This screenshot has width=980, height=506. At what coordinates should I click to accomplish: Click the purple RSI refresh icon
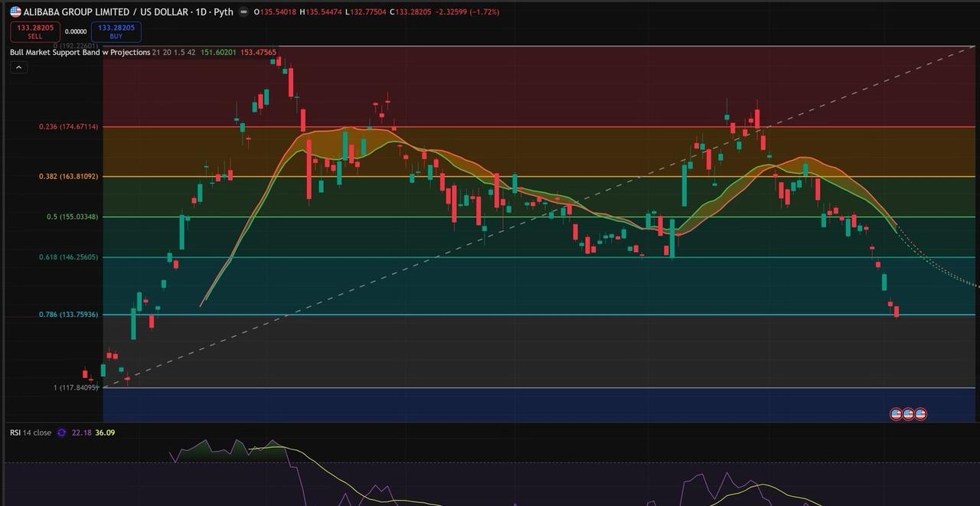point(61,433)
